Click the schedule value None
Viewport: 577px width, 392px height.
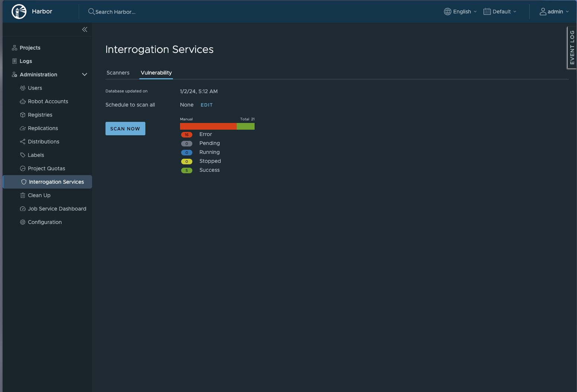coord(187,105)
